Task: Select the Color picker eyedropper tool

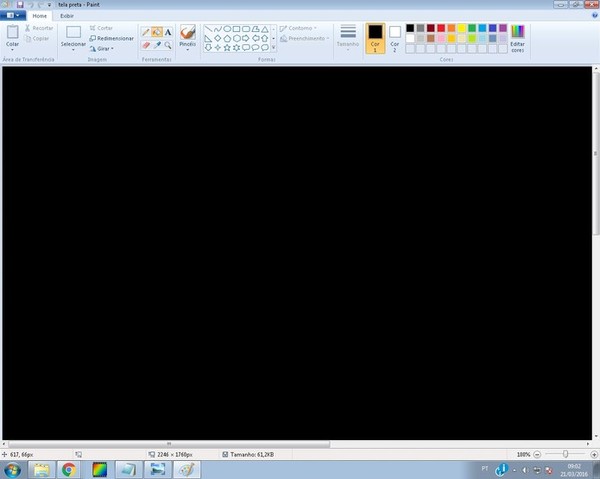Action: coord(157,45)
